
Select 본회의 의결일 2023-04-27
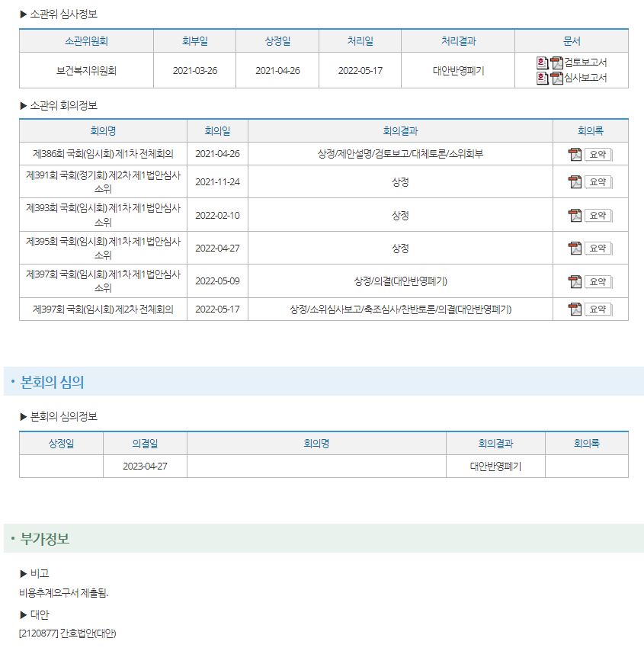145,467
